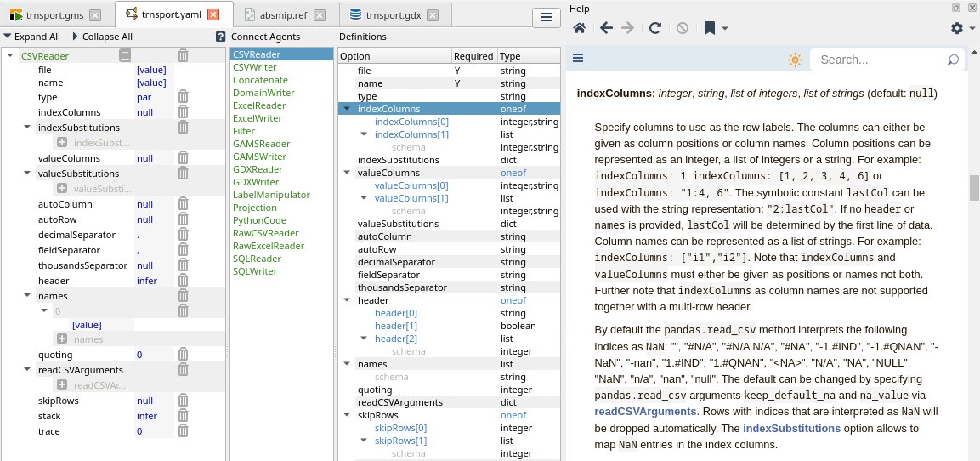Follow the readCSVArguments link

[645, 411]
